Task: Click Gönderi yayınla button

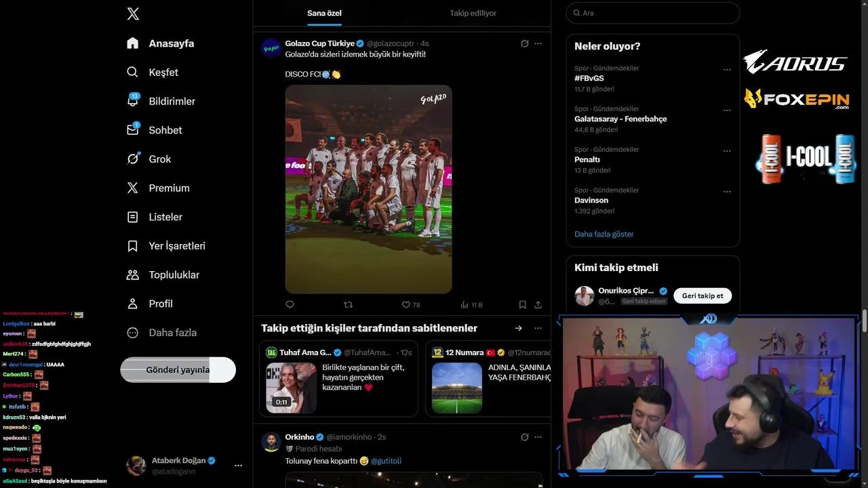Action: click(178, 370)
